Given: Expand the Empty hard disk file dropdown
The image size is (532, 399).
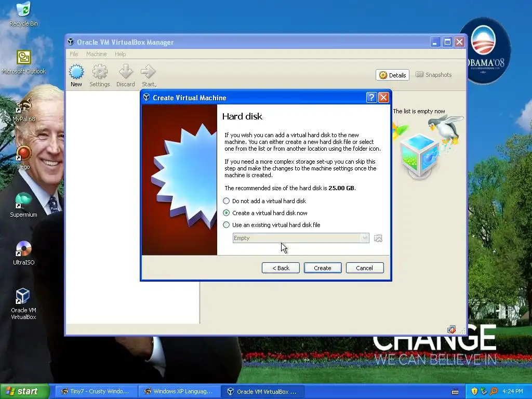Looking at the screenshot, I should coord(365,238).
